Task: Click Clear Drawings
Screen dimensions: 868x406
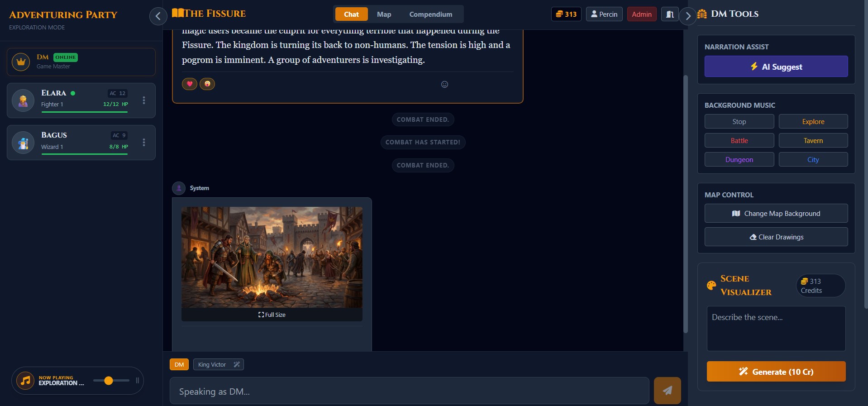Action: point(776,237)
